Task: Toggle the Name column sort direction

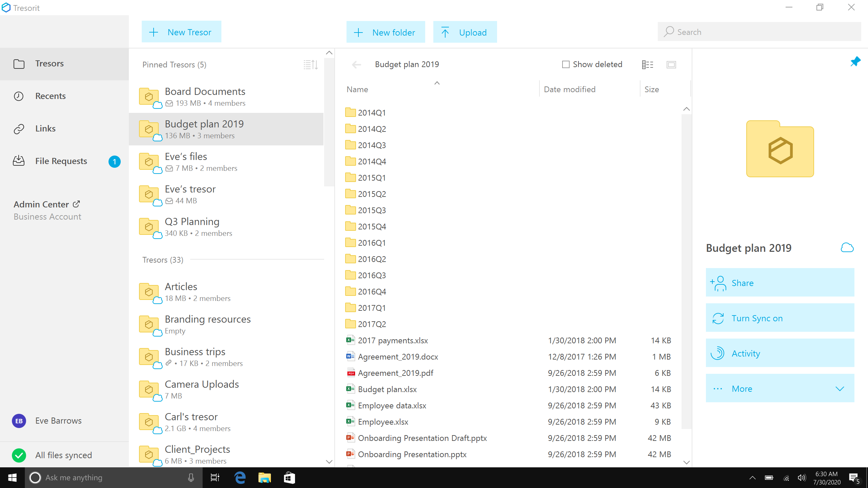Action: (x=437, y=83)
